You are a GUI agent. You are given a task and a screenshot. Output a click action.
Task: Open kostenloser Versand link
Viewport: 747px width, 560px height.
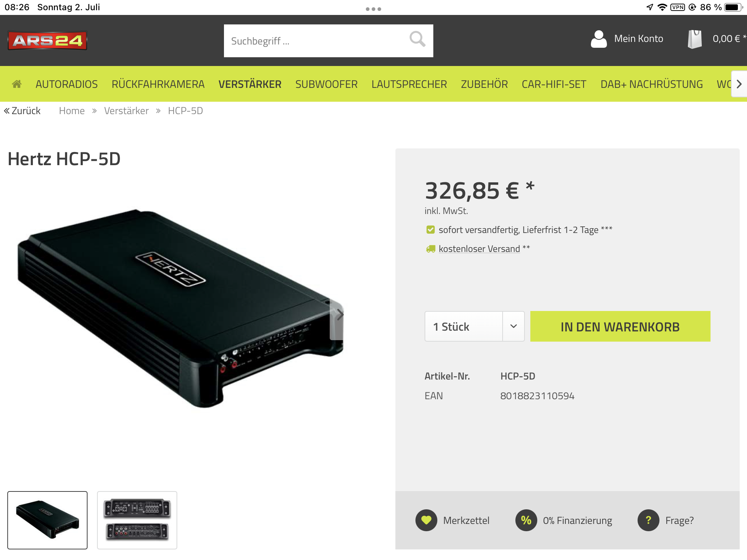click(x=479, y=249)
